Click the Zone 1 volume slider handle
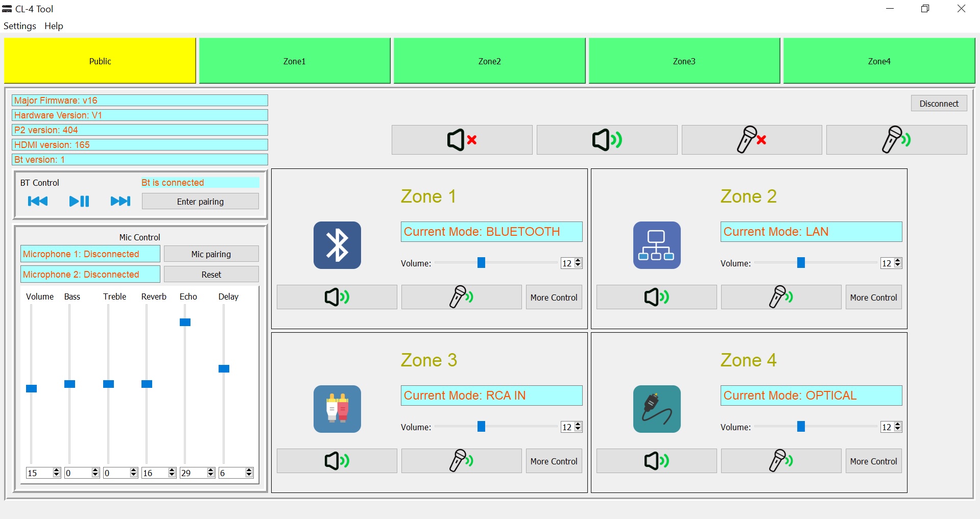Image resolution: width=980 pixels, height=519 pixels. coord(481,262)
